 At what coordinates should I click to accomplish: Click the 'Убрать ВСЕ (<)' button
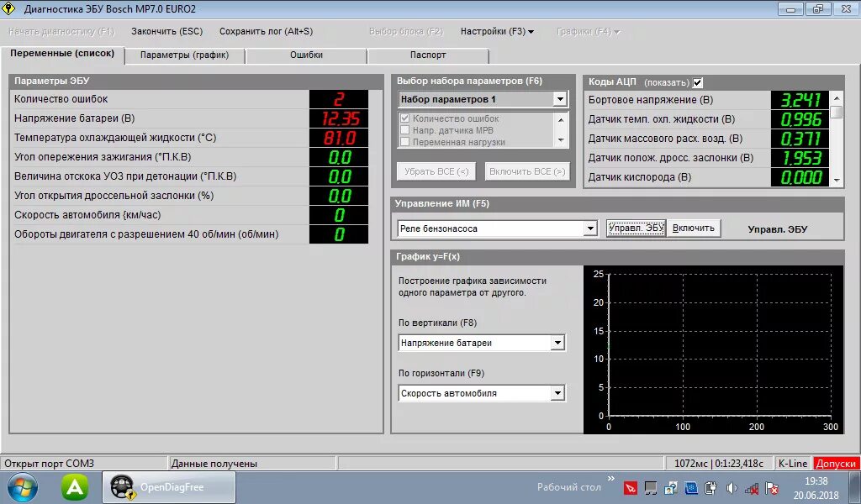pos(436,171)
